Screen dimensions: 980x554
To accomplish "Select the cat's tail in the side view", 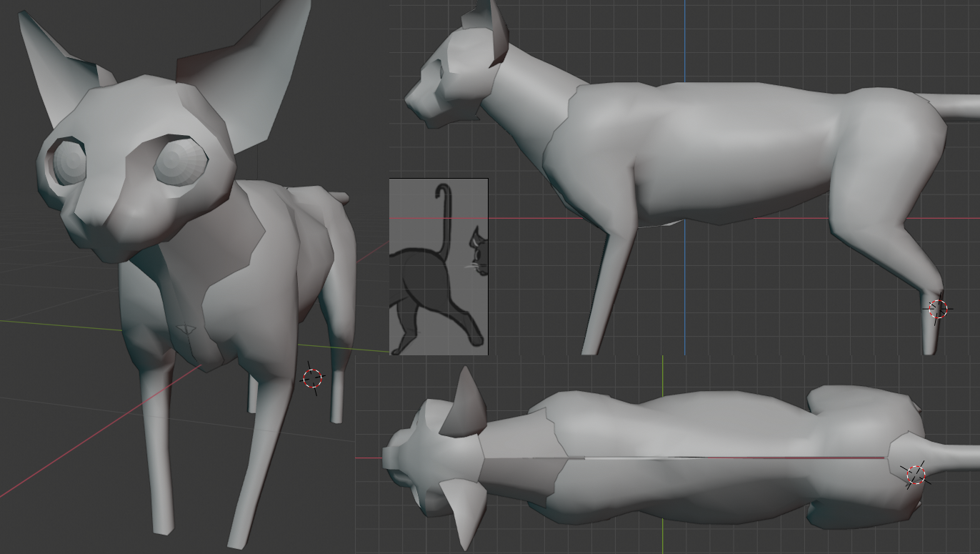I will click(949, 105).
